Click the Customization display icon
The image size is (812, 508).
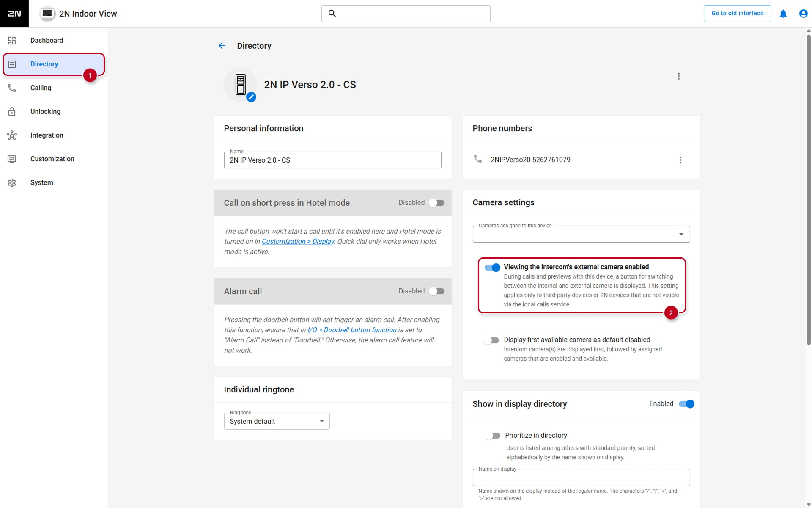click(x=12, y=159)
